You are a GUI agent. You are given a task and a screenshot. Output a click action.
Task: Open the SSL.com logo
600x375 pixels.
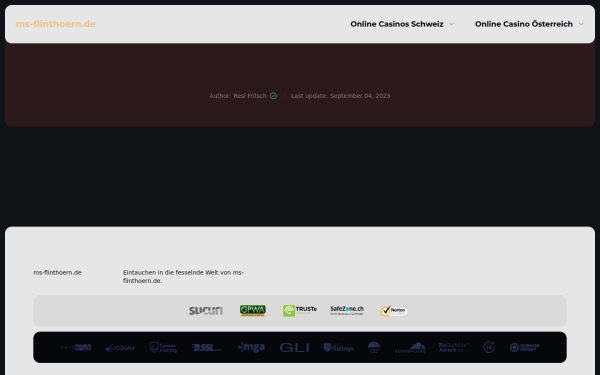coord(207,347)
